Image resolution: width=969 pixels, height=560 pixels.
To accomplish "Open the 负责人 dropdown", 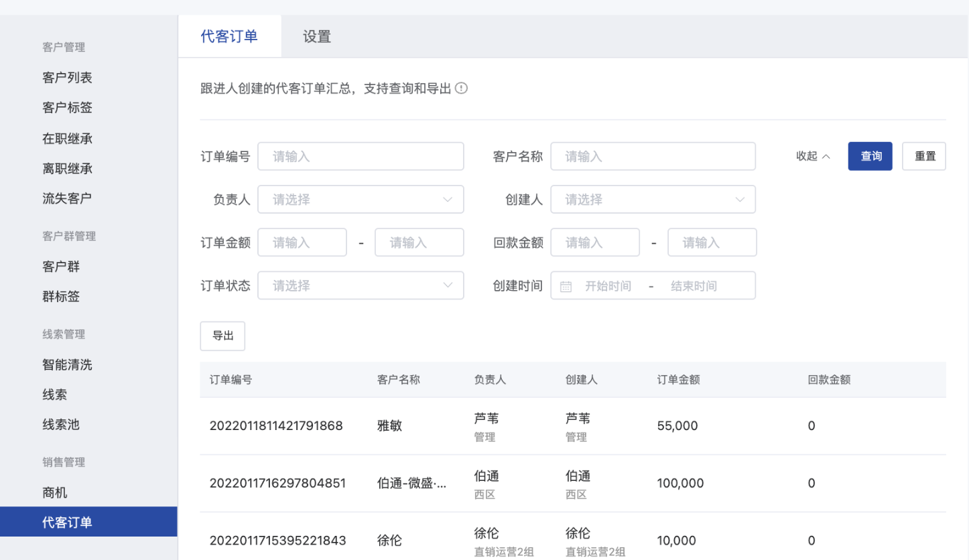I will (x=361, y=200).
